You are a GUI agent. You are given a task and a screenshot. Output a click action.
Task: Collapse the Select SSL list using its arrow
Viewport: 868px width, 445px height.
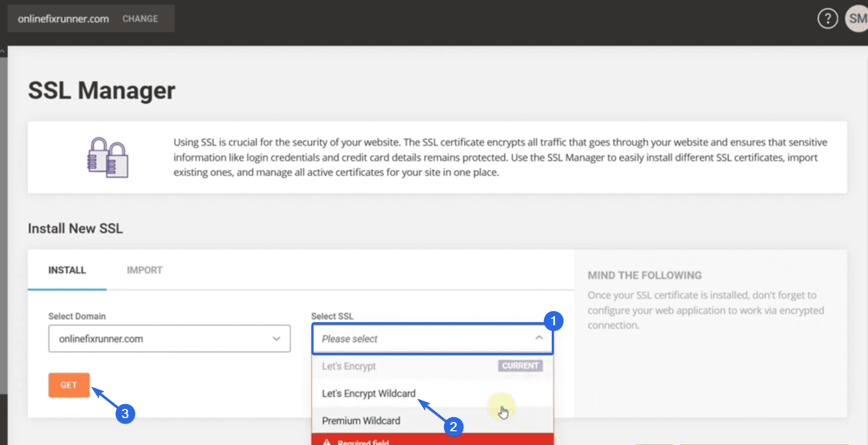(x=539, y=338)
